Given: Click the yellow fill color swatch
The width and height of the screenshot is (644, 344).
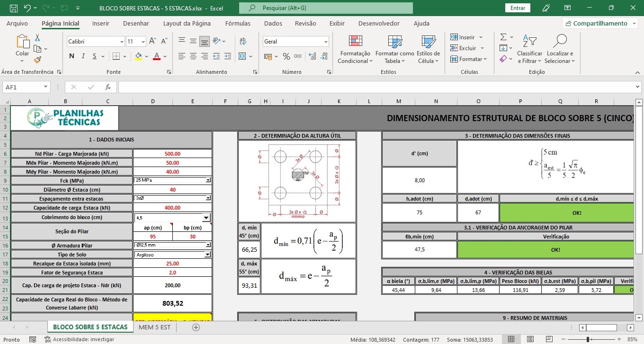Looking at the screenshot, I should tap(138, 56).
